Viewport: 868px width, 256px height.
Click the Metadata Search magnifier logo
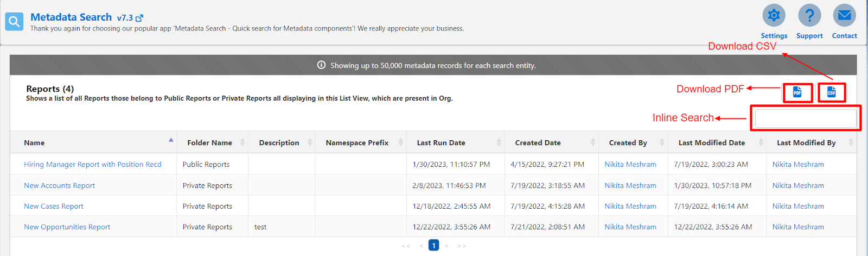tap(14, 22)
